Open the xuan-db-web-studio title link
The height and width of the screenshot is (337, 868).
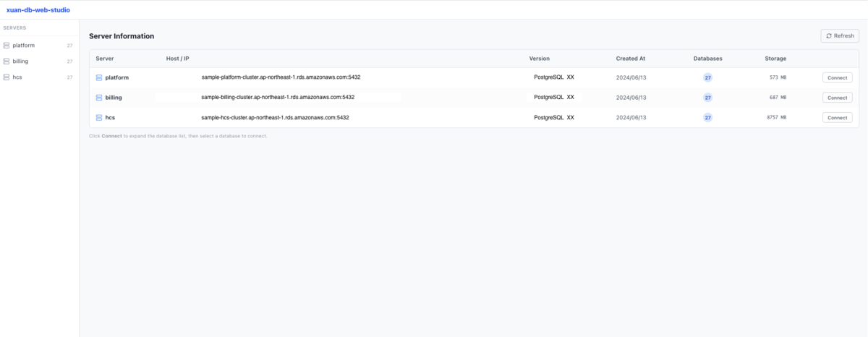click(38, 10)
